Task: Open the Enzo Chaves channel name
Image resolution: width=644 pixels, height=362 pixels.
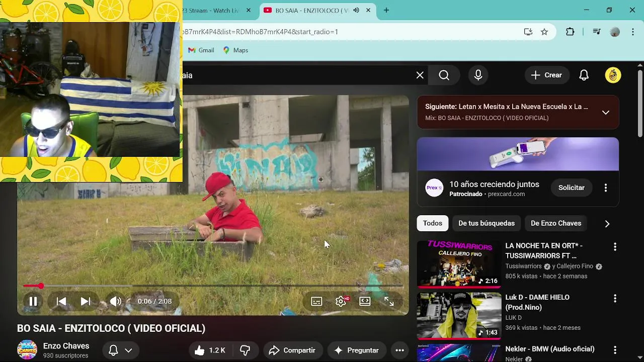Action: [66, 346]
